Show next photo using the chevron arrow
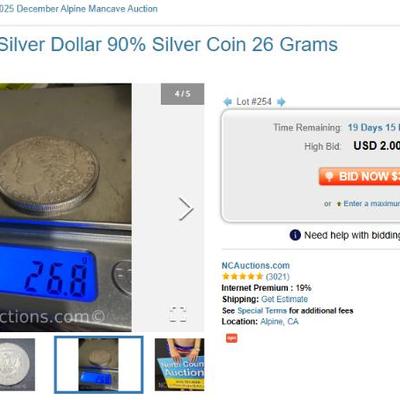The height and width of the screenshot is (400, 400). coord(185,209)
